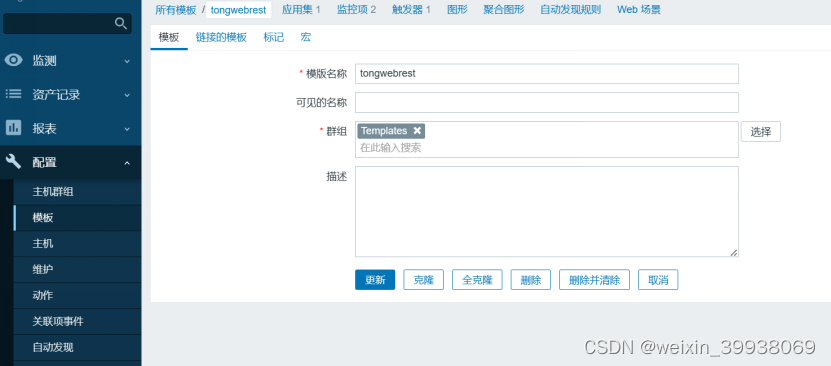Open 自动发现规则 link

(570, 10)
